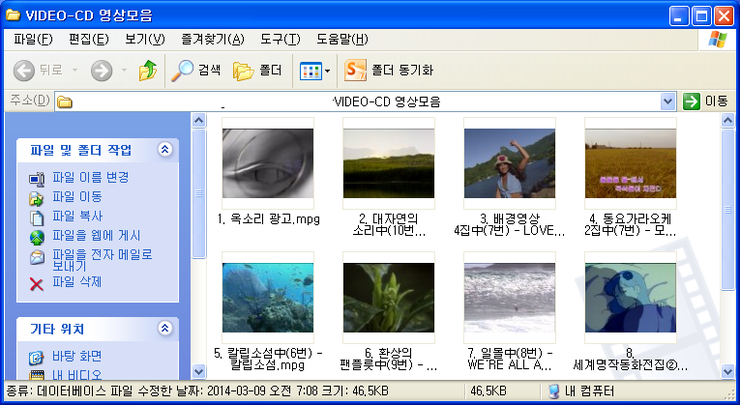The width and height of the screenshot is (740, 405).
Task: Open the 파일(F) menu
Action: 33,39
